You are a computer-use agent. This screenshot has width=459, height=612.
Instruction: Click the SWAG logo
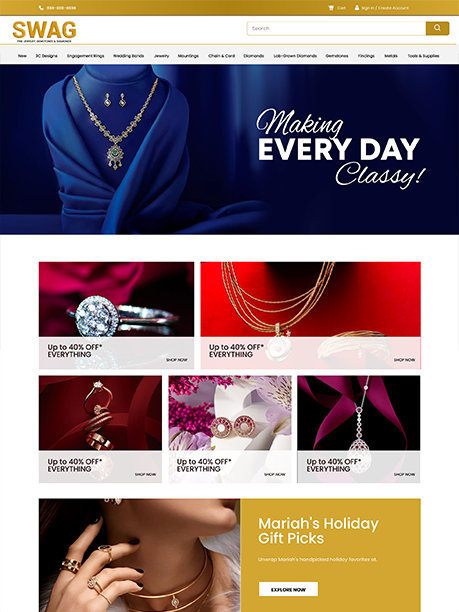(44, 31)
